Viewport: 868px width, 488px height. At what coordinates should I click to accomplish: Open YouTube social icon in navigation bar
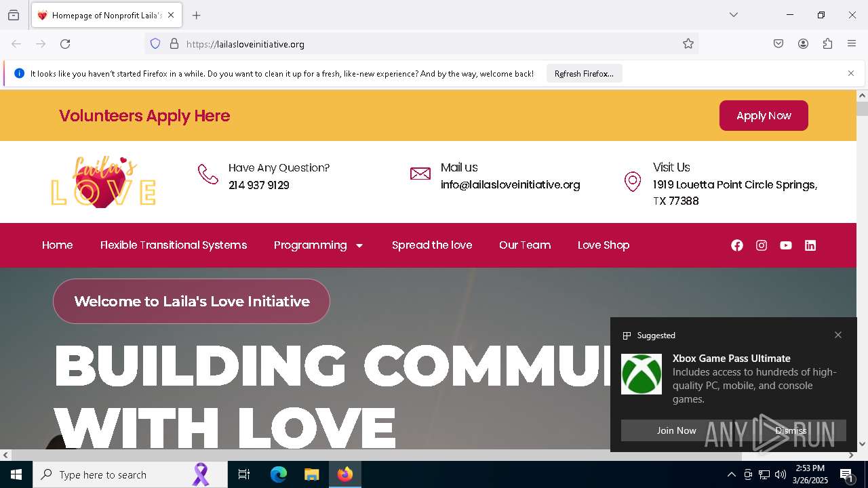click(786, 245)
